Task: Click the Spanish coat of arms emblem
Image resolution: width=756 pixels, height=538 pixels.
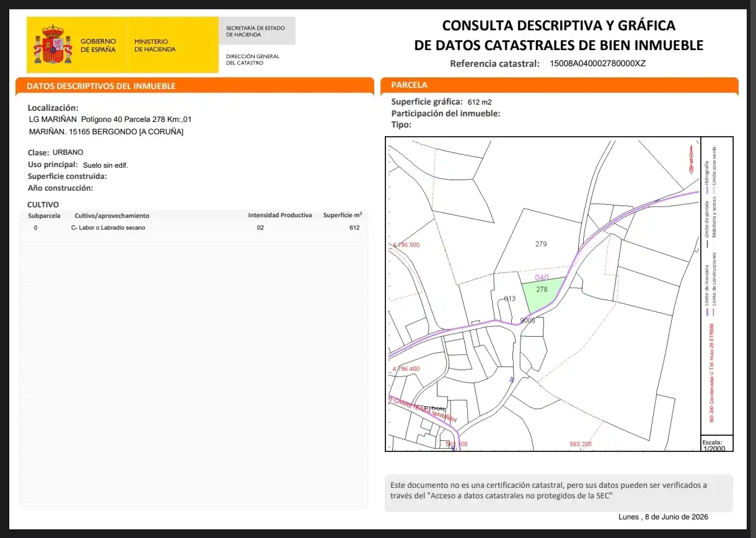Action: click(x=53, y=45)
